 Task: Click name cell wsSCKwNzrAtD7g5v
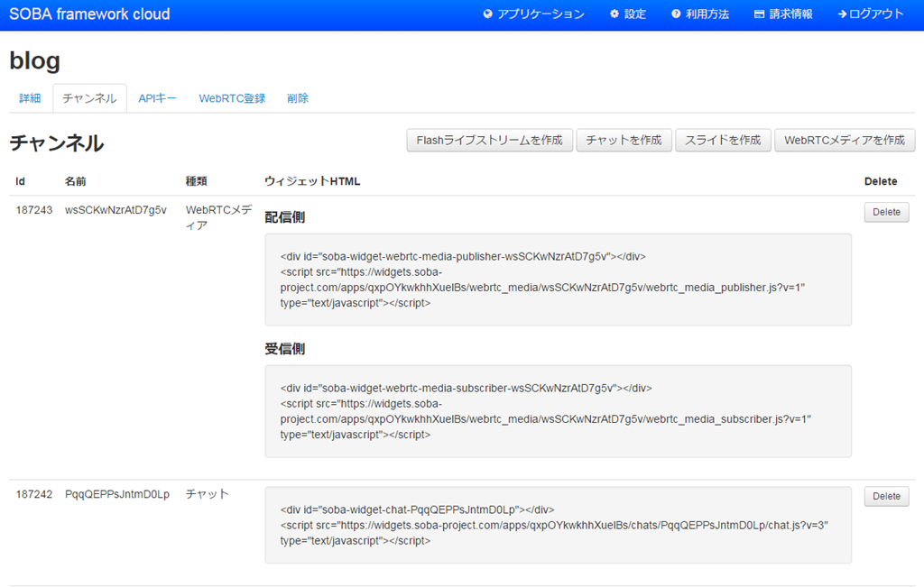[x=115, y=210]
